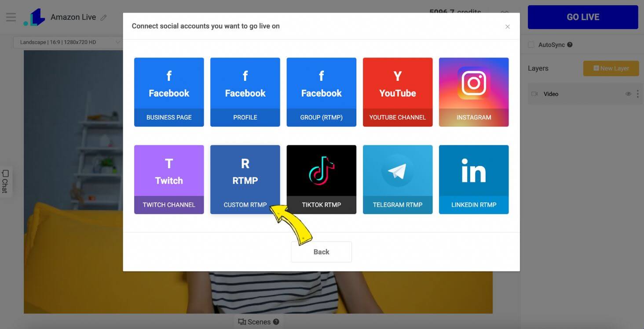
Task: Connect a Twitch Channel account
Action: point(169,180)
